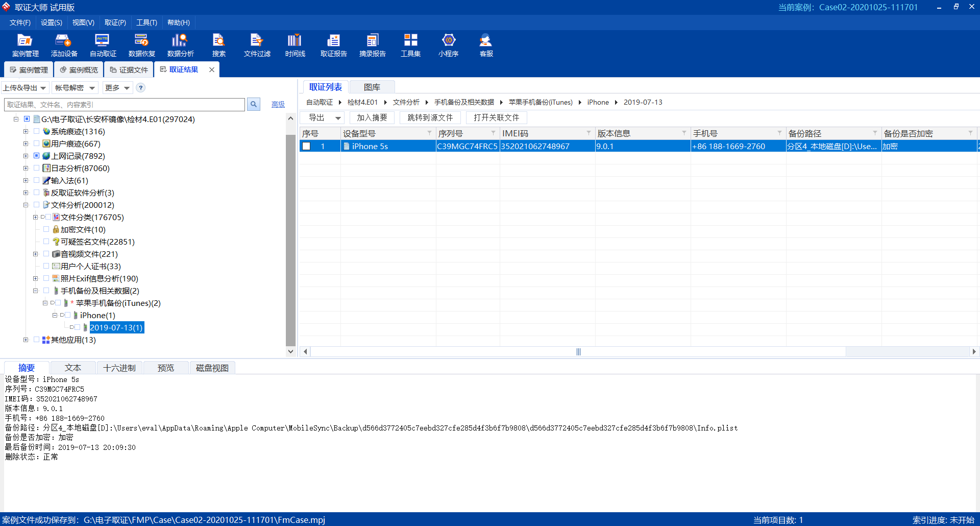
Task: Open the 工具集 toolbar icon
Action: [x=410, y=45]
